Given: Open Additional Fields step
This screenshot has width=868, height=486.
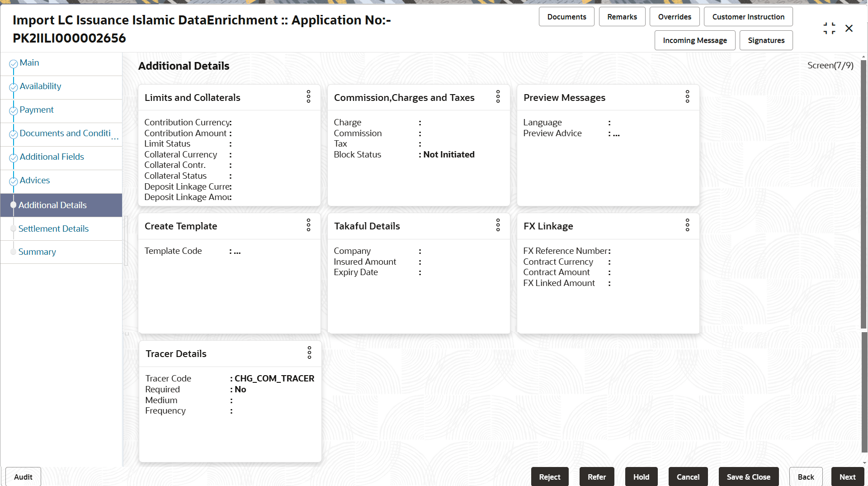Looking at the screenshot, I should (52, 157).
